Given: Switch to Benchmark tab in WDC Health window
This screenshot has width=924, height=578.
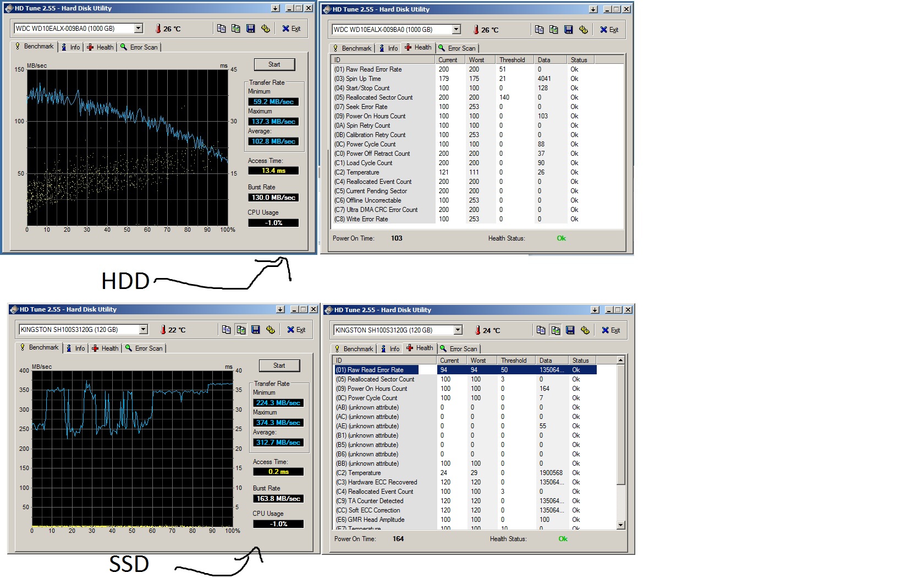Looking at the screenshot, I should coord(352,48).
